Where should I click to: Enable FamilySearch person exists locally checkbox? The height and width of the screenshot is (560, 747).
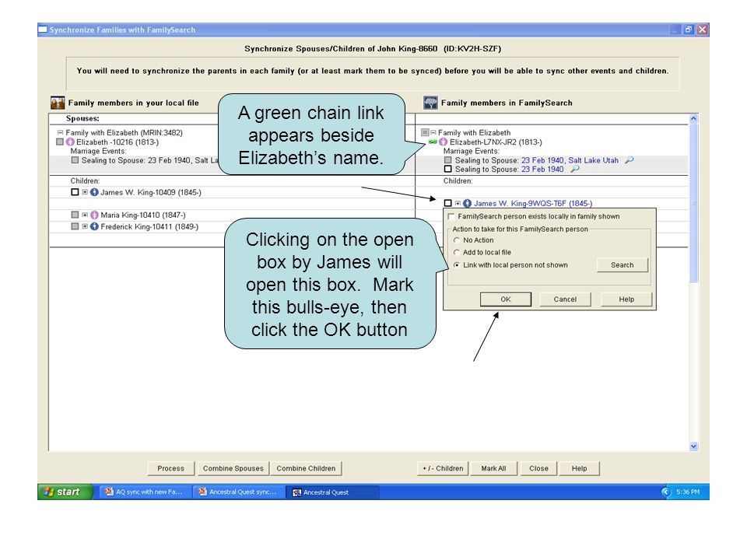point(451,216)
